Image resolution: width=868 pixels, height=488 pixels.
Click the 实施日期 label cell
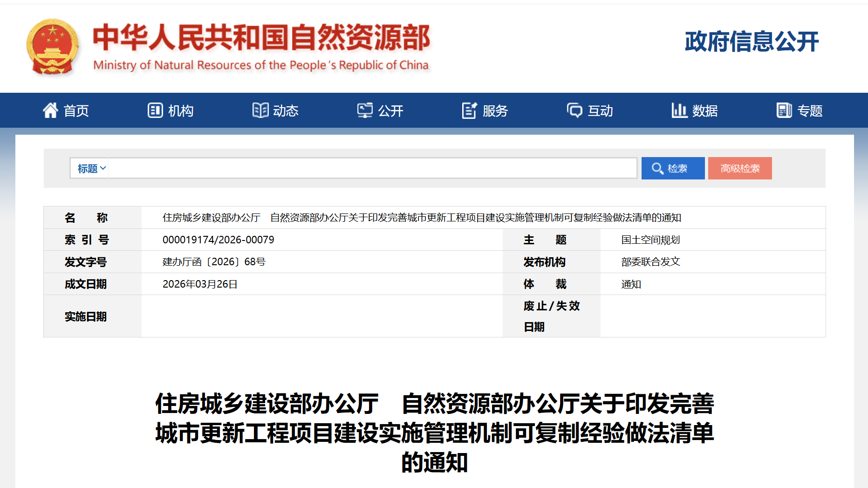coord(93,316)
